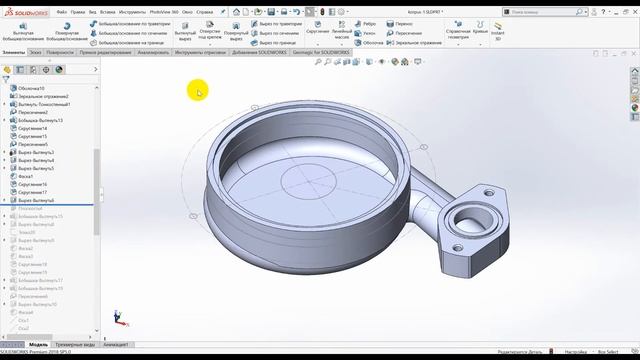Open the Reference Geometry dropdown arrow
Viewport: 640px width, 360px height.
(x=458, y=44)
